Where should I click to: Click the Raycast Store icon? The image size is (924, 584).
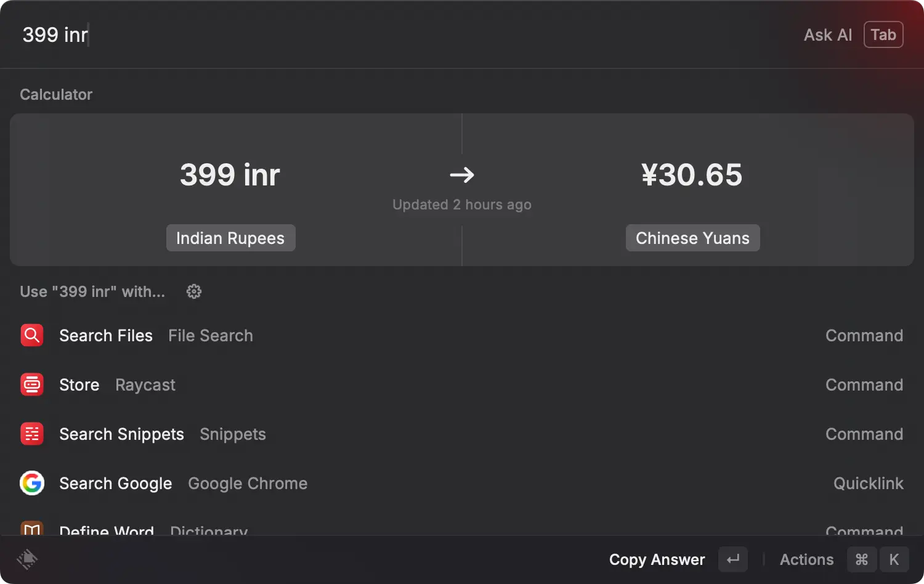pos(32,384)
